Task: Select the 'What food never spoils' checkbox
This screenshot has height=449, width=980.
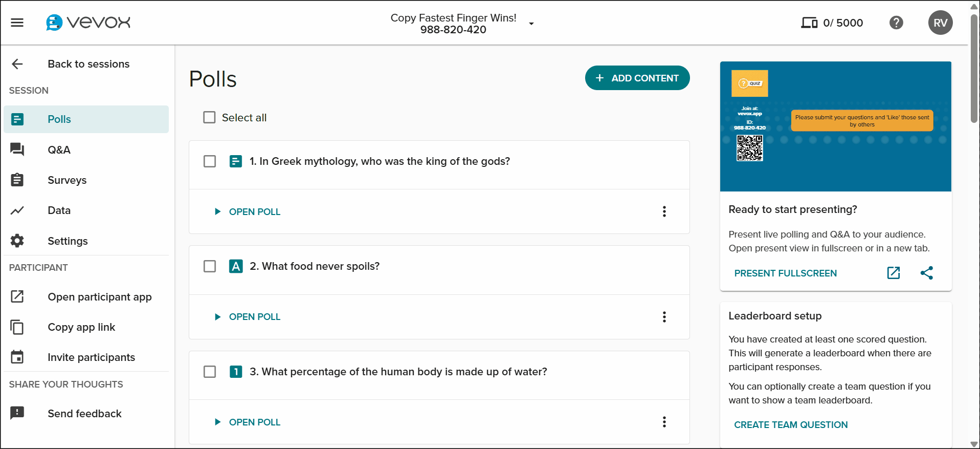Action: point(210,266)
